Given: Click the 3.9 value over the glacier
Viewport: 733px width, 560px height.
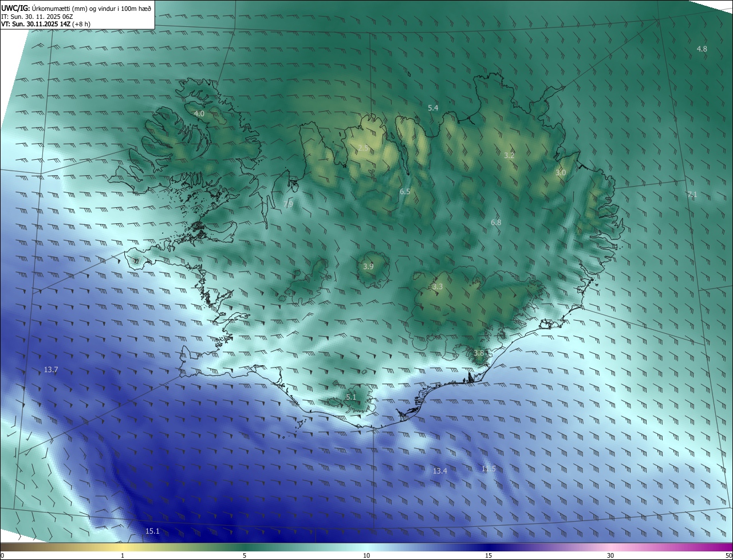Looking at the screenshot, I should [x=368, y=267].
